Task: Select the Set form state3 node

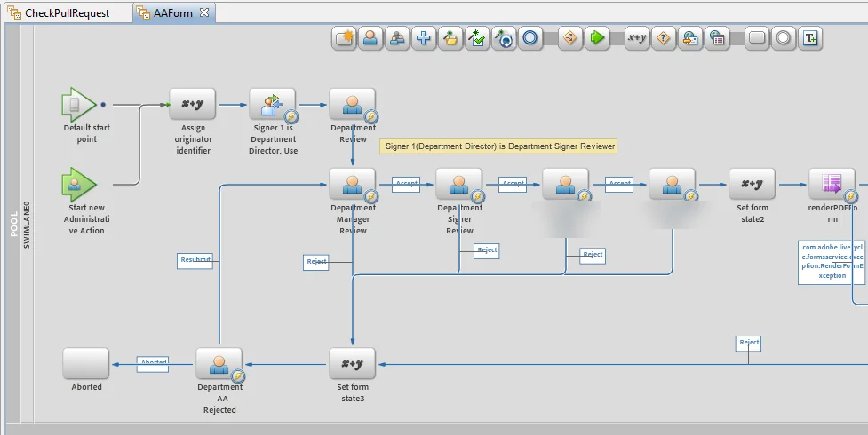Action: pos(353,364)
